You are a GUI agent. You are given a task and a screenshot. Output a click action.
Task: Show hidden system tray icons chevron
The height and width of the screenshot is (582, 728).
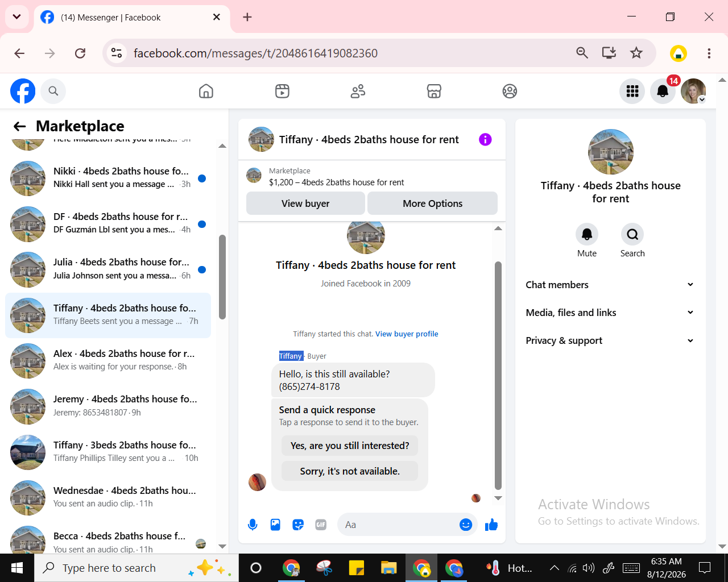(x=555, y=568)
